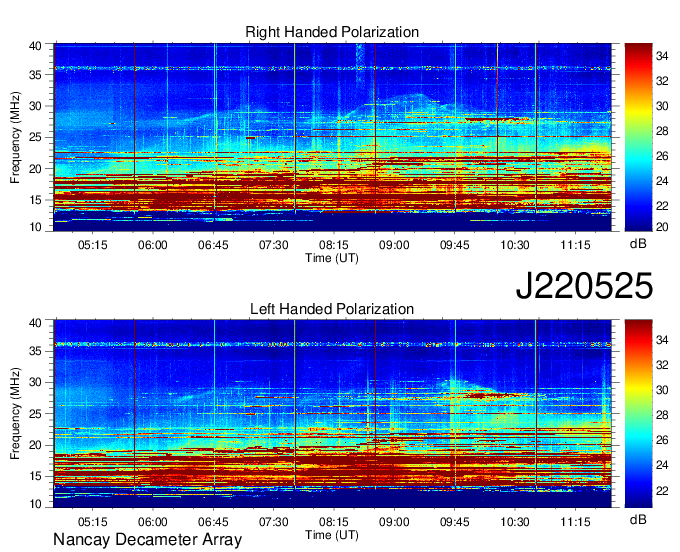This screenshot has width=680, height=552.
Task: Click the 30 MHz tick on Left Handed frequency axis
Action: [x=35, y=382]
